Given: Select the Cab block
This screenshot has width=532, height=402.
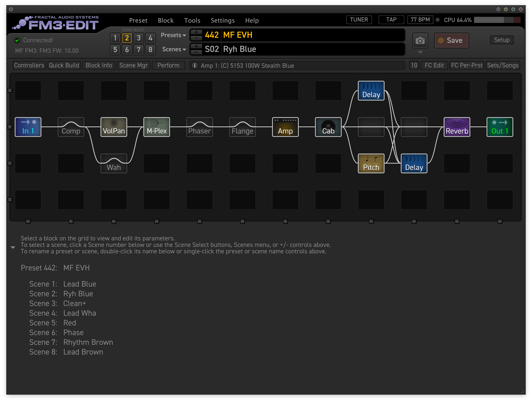Looking at the screenshot, I should click(328, 127).
